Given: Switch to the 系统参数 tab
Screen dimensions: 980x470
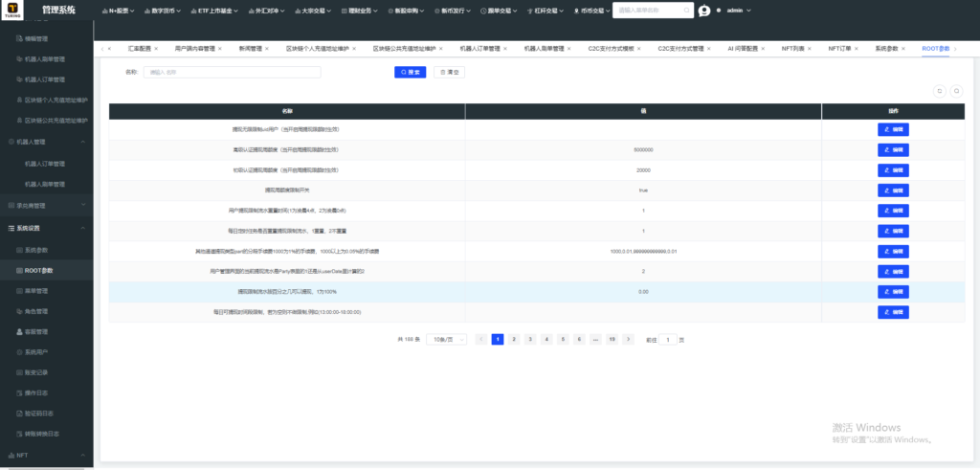Looking at the screenshot, I should pos(886,49).
